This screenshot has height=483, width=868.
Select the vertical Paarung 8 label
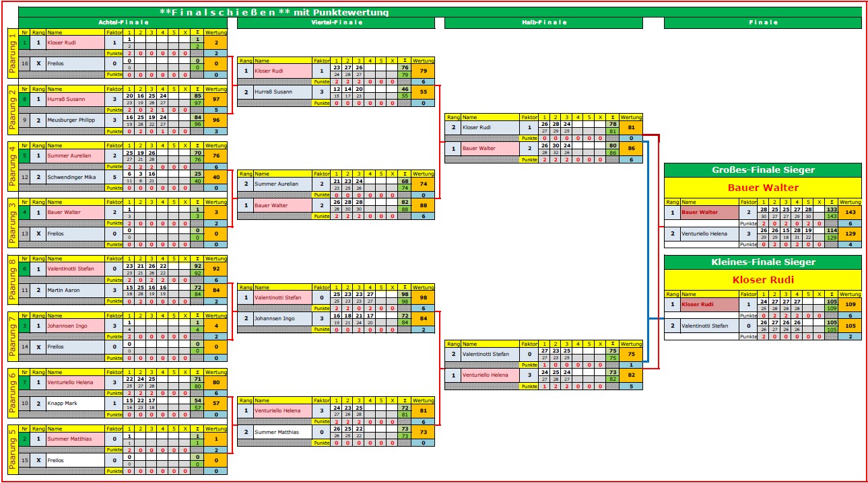click(12, 278)
